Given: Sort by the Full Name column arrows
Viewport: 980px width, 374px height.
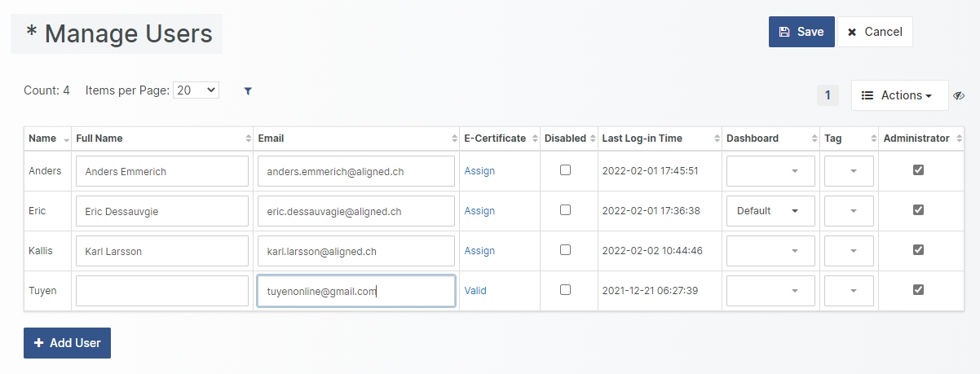Looking at the screenshot, I should tap(248, 139).
